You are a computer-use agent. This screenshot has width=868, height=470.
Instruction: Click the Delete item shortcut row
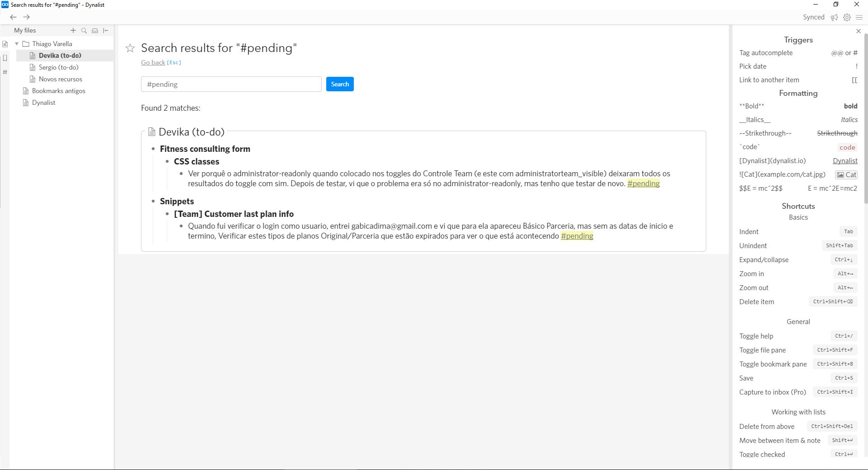[798, 302]
